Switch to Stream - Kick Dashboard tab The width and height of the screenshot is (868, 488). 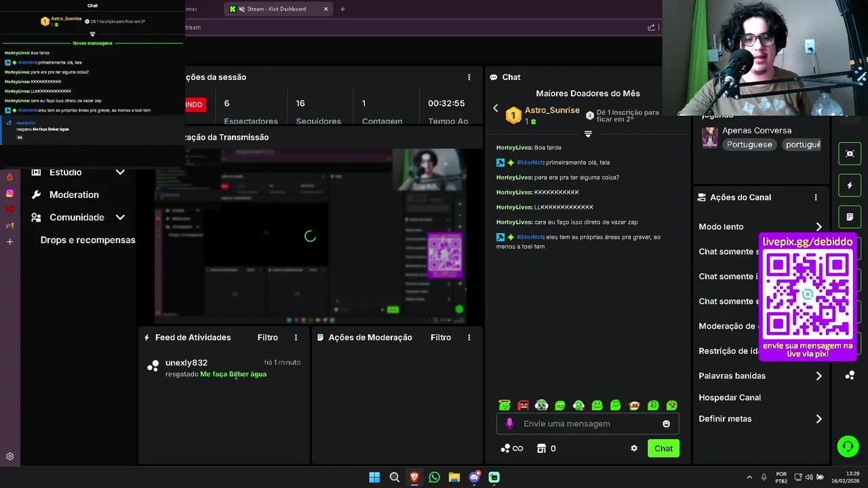point(278,9)
